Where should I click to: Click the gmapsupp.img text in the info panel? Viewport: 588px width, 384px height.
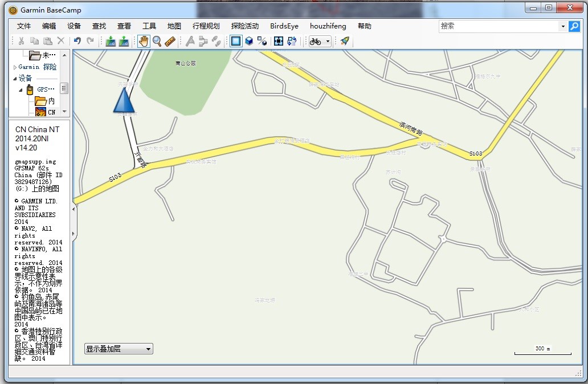pyautogui.click(x=35, y=162)
